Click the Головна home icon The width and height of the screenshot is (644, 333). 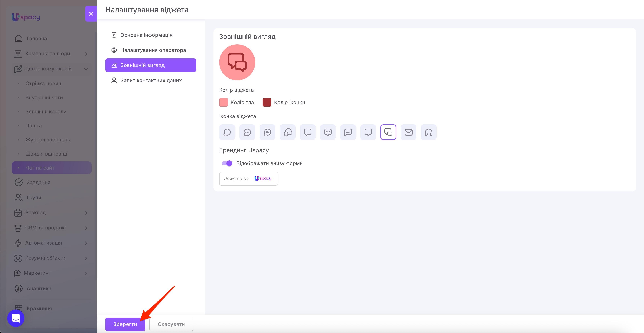coord(19,39)
